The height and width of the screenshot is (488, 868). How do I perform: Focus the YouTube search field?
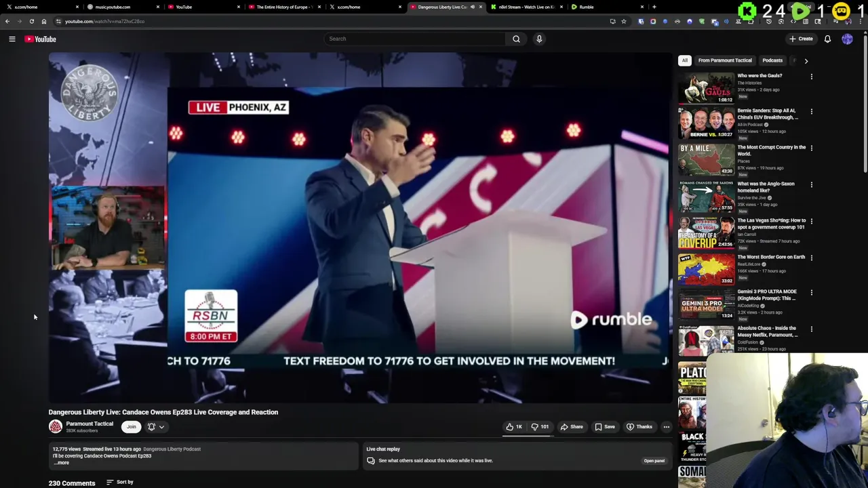(415, 39)
